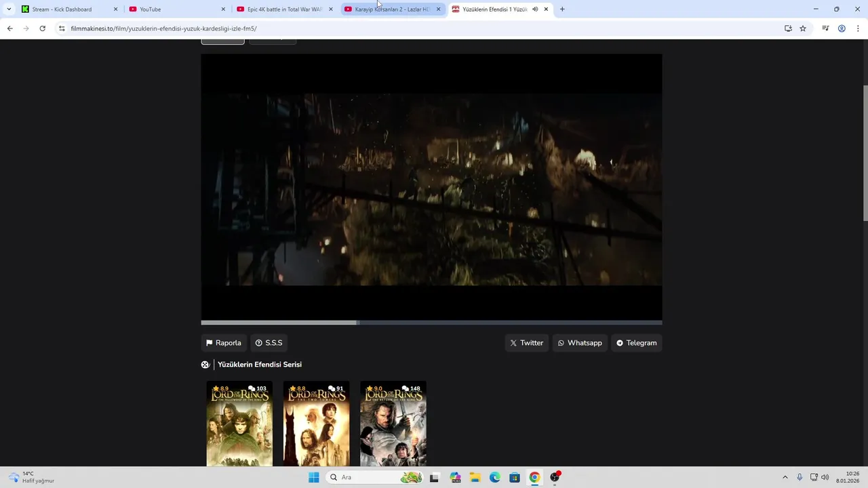Share via Whatsapp button
The image size is (868, 488).
(x=580, y=343)
